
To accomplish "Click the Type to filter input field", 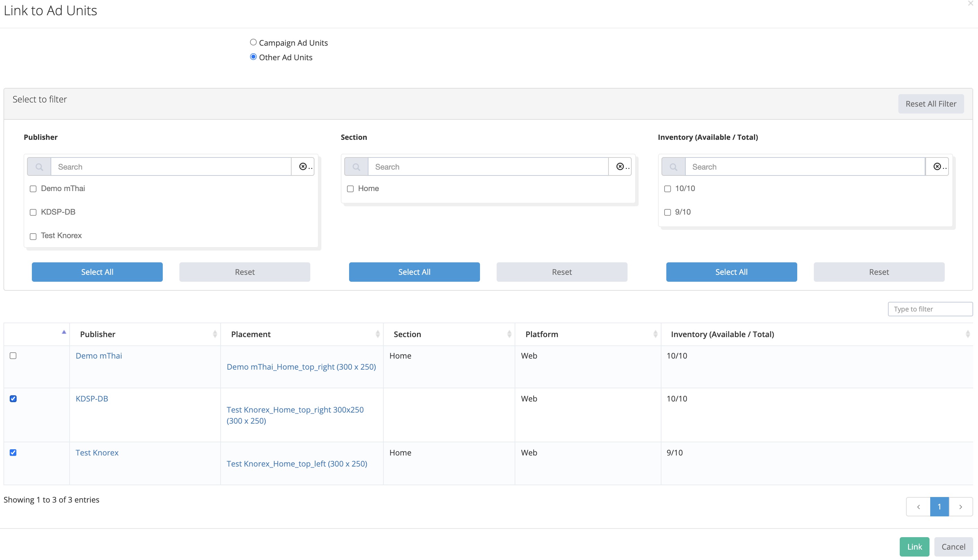I will (x=930, y=309).
